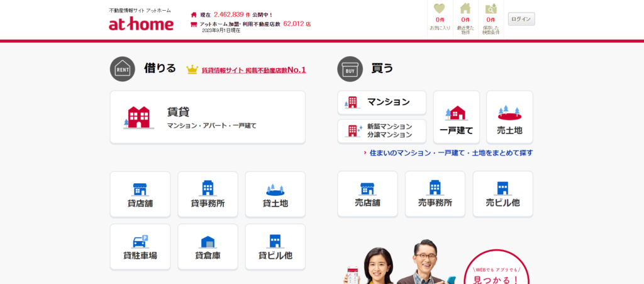Click the 売店舗 shop icon

click(x=367, y=190)
